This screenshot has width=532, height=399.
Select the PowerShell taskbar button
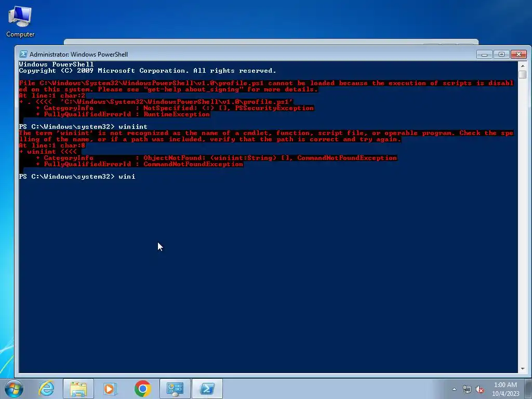click(x=207, y=389)
